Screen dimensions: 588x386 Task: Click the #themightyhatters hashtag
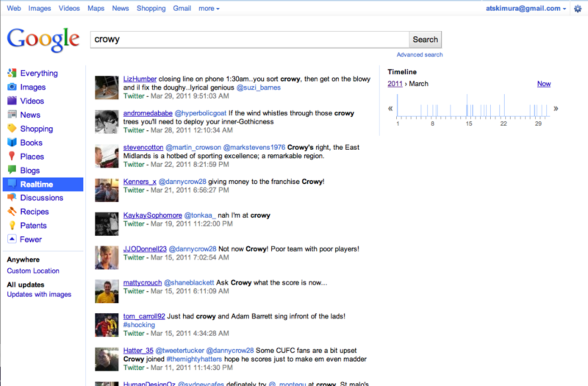click(x=194, y=359)
